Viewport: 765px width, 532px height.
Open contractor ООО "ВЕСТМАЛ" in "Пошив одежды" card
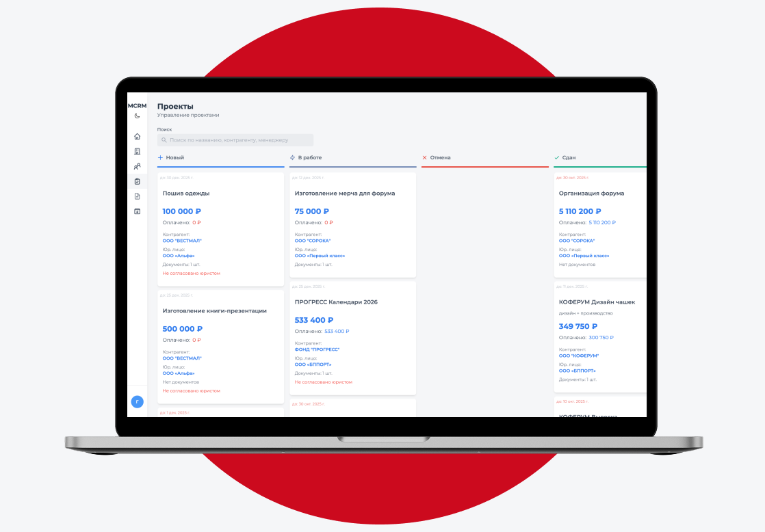[182, 241]
